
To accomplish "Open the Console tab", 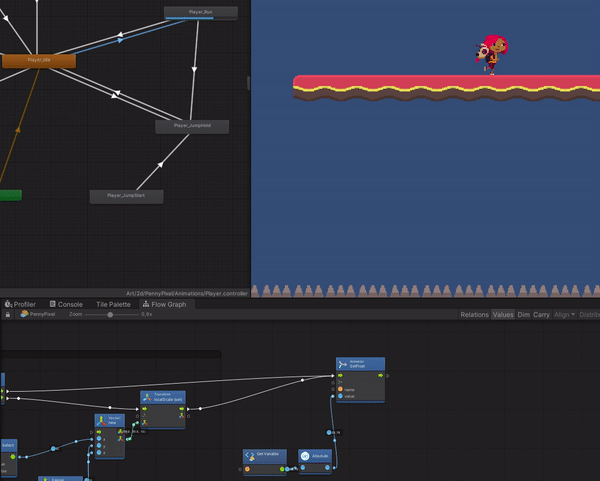I will 70,304.
